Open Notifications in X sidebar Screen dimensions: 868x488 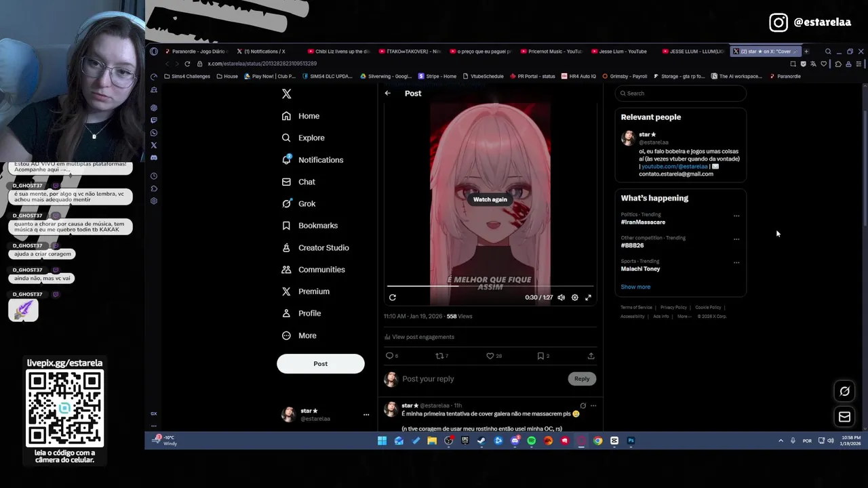[312, 160]
